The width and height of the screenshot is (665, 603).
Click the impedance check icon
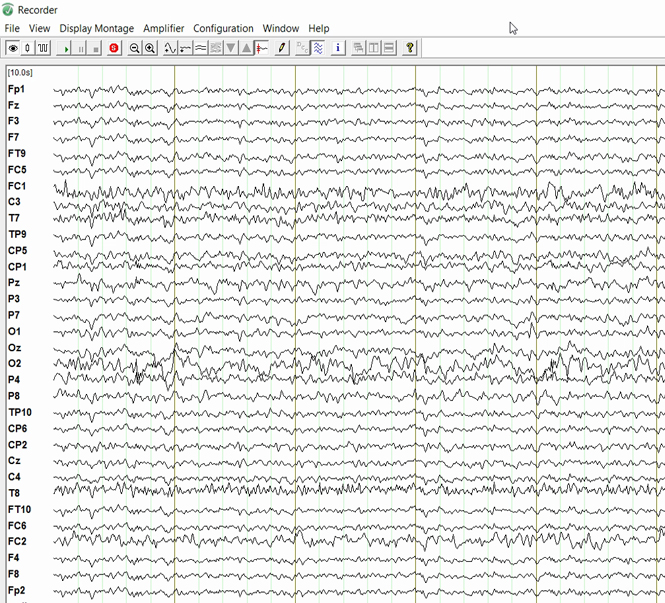[x=28, y=48]
